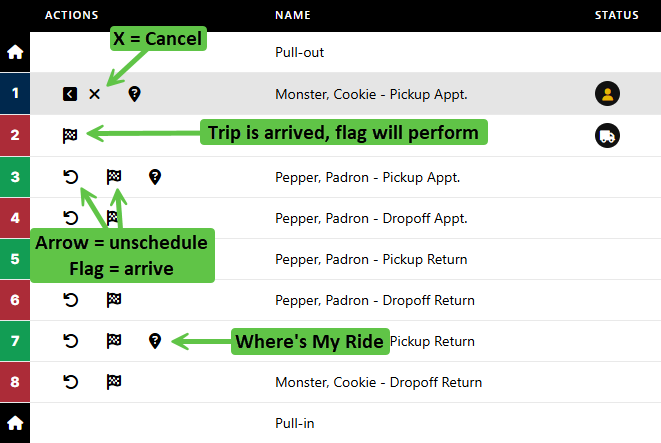The width and height of the screenshot is (661, 443).
Task: Click the Pull-in home icon
Action: [15, 423]
